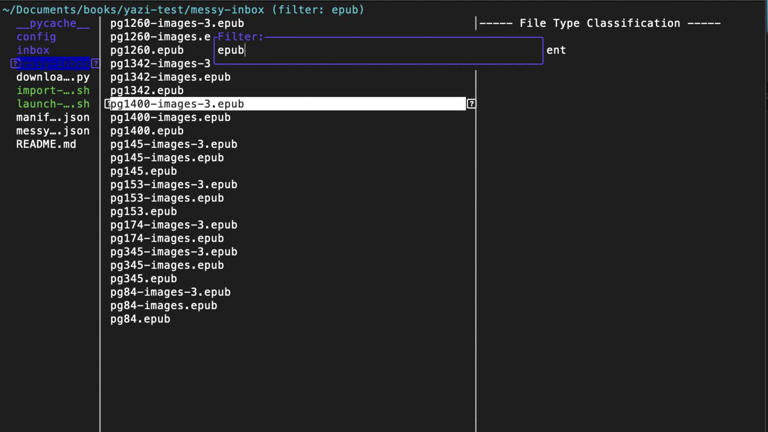Select the manif….json file
This screenshot has width=768, height=432.
[x=52, y=117]
